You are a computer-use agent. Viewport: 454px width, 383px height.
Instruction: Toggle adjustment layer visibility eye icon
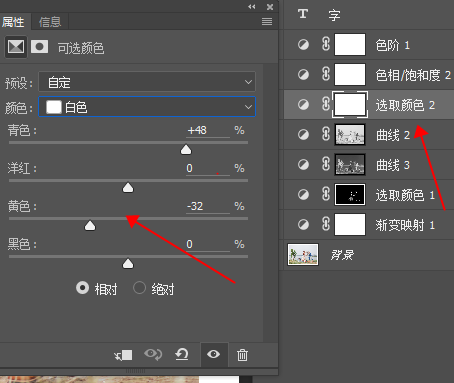[213, 354]
